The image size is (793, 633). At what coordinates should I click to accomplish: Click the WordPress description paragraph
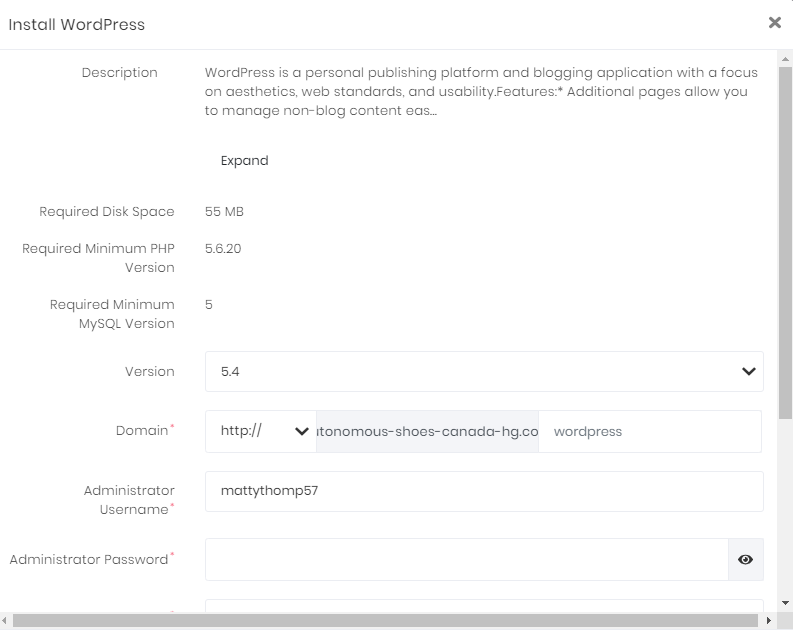click(481, 92)
